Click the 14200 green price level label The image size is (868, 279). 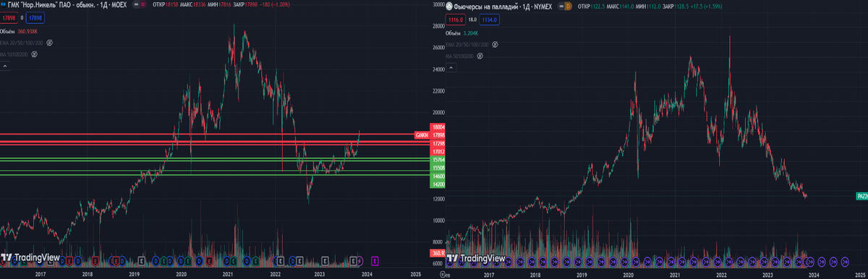(437, 184)
